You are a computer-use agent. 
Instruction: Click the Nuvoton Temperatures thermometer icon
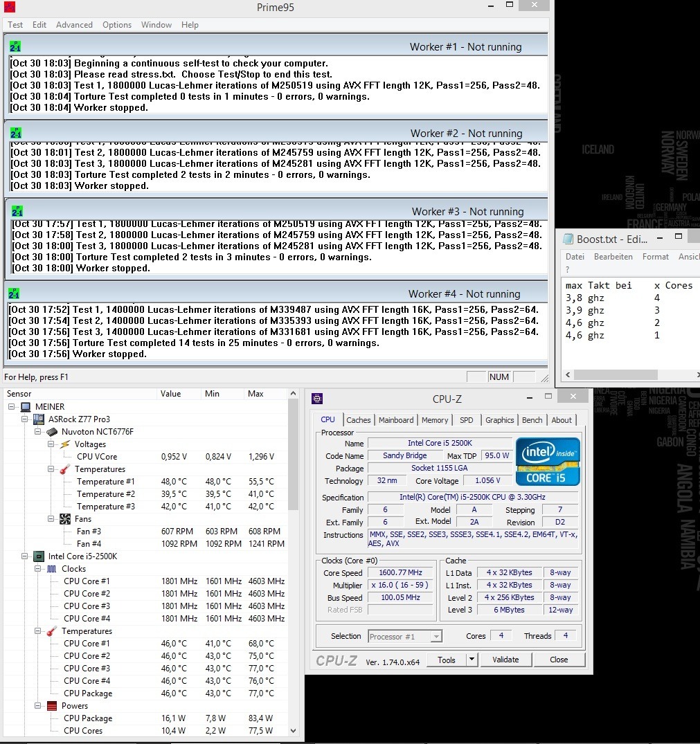pyautogui.click(x=65, y=469)
